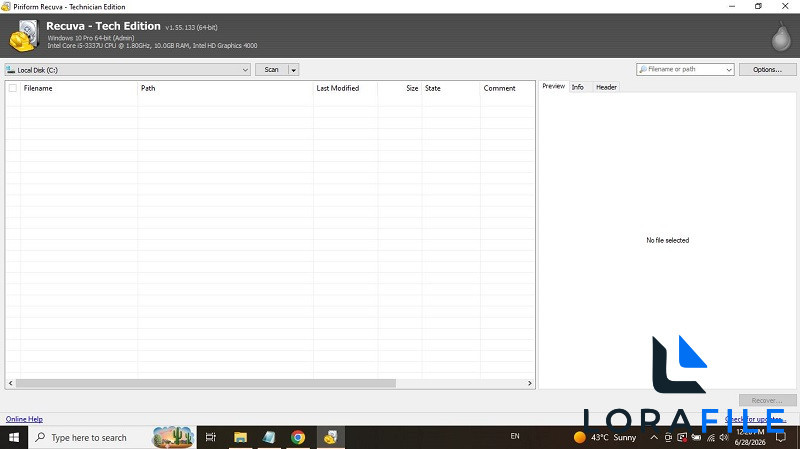Click the Recuva taskbar icon
This screenshot has height=449, width=800.
[331, 437]
